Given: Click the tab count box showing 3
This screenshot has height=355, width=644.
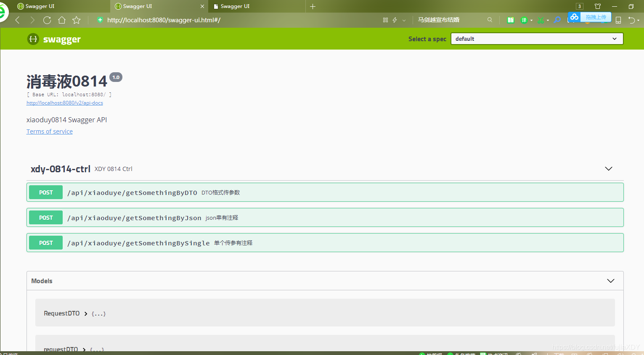Looking at the screenshot, I should 580,6.
